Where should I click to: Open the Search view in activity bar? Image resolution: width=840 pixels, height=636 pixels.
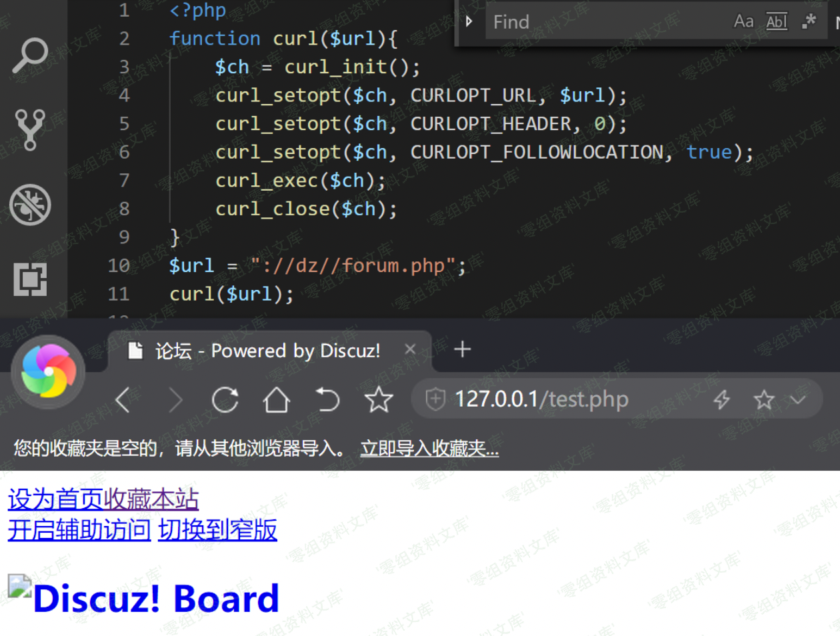coord(30,55)
